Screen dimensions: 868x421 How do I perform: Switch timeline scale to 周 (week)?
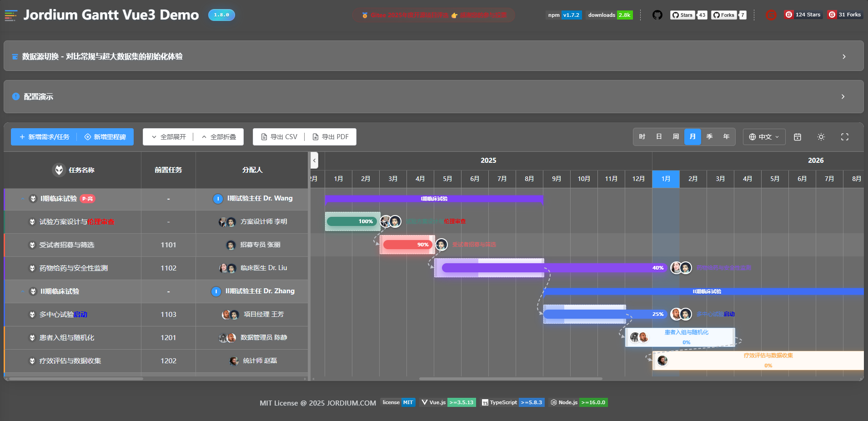(676, 137)
